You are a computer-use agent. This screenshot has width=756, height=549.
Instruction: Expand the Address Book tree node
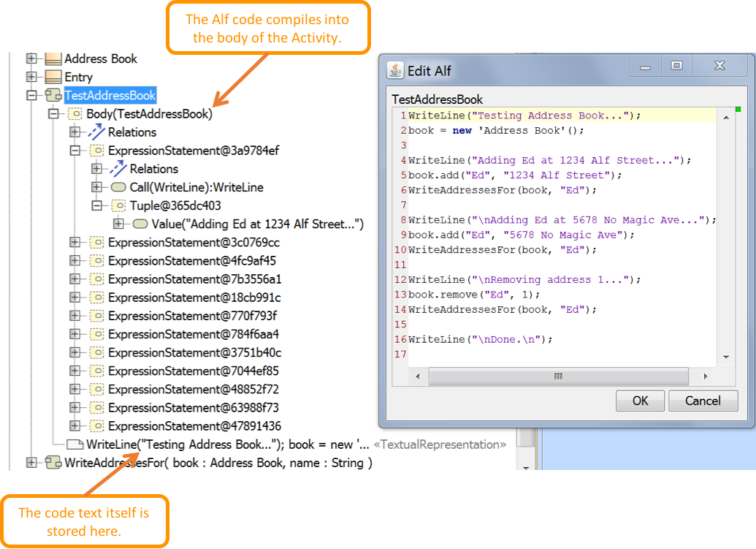pos(31,58)
